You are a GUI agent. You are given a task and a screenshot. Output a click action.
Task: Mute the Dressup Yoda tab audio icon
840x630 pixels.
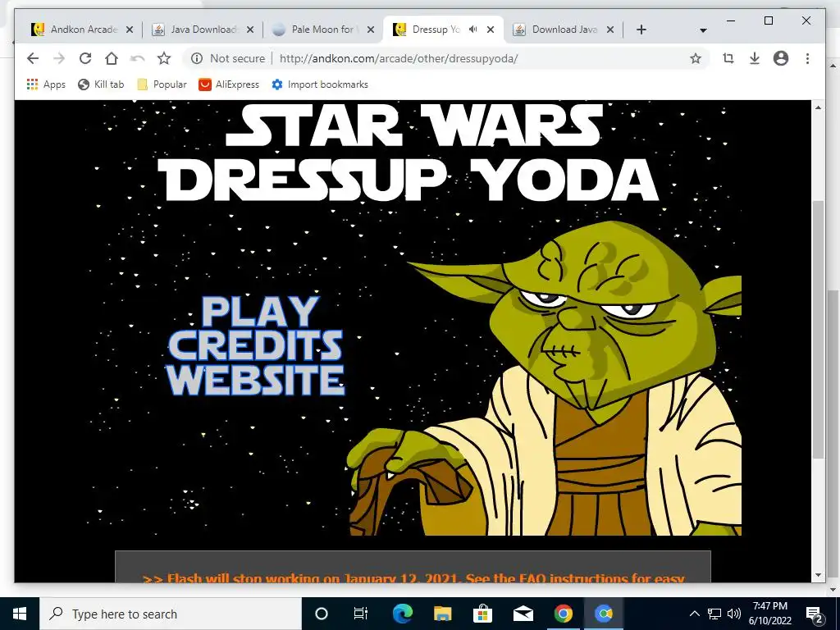pos(472,30)
